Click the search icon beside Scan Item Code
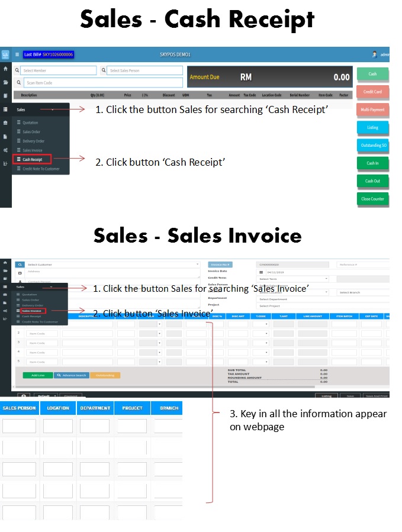The width and height of the screenshot is (402, 532). [19, 83]
